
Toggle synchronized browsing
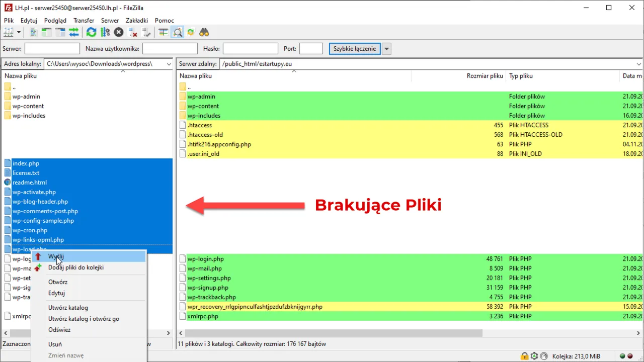coord(190,32)
